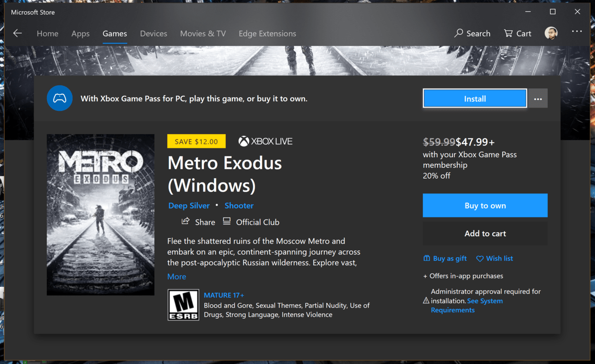The height and width of the screenshot is (364, 595).
Task: Click the 20% off text
Action: click(437, 175)
